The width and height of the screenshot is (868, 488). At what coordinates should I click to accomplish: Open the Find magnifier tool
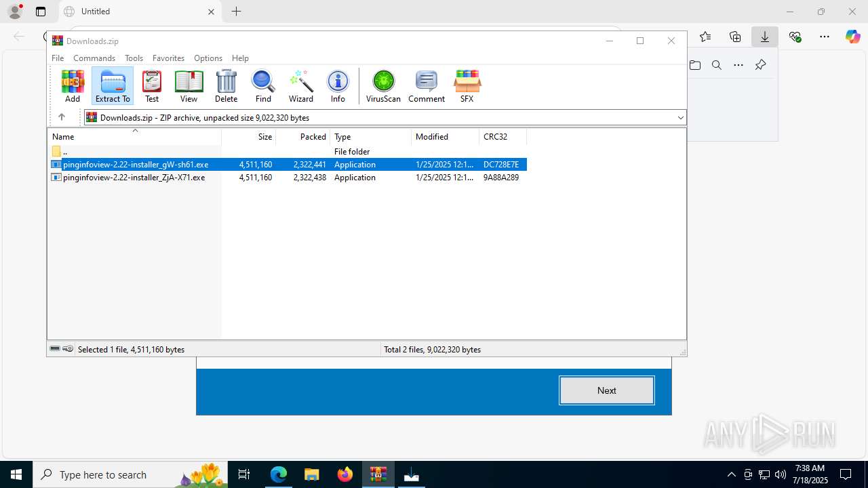pyautogui.click(x=263, y=86)
